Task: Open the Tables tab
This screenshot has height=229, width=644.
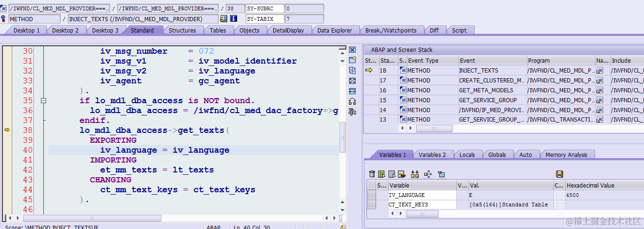Action: coord(218,30)
